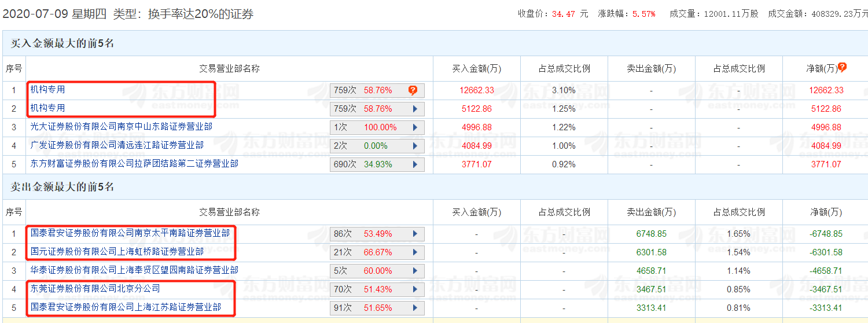Click the 交易营业部名称 header in the sell table

pos(230,212)
